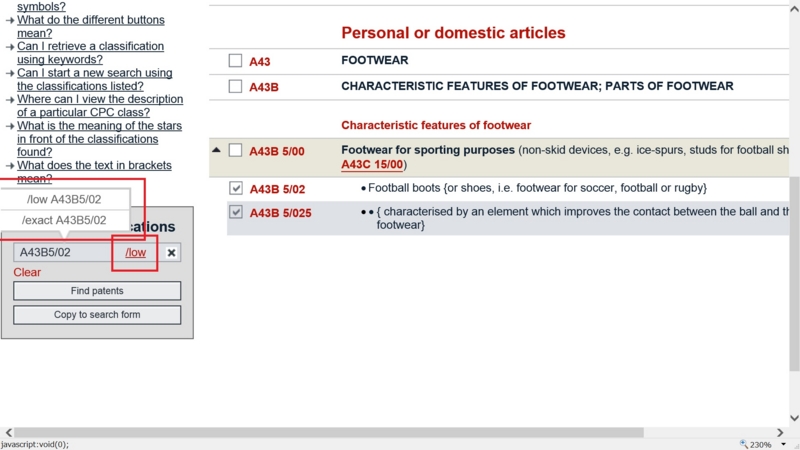Image resolution: width=800 pixels, height=450 pixels.
Task: Tick the A43B checkbox
Action: (x=235, y=86)
